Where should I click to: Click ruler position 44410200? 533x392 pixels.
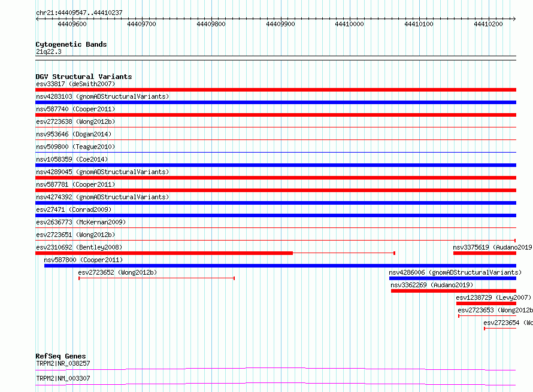(x=488, y=24)
